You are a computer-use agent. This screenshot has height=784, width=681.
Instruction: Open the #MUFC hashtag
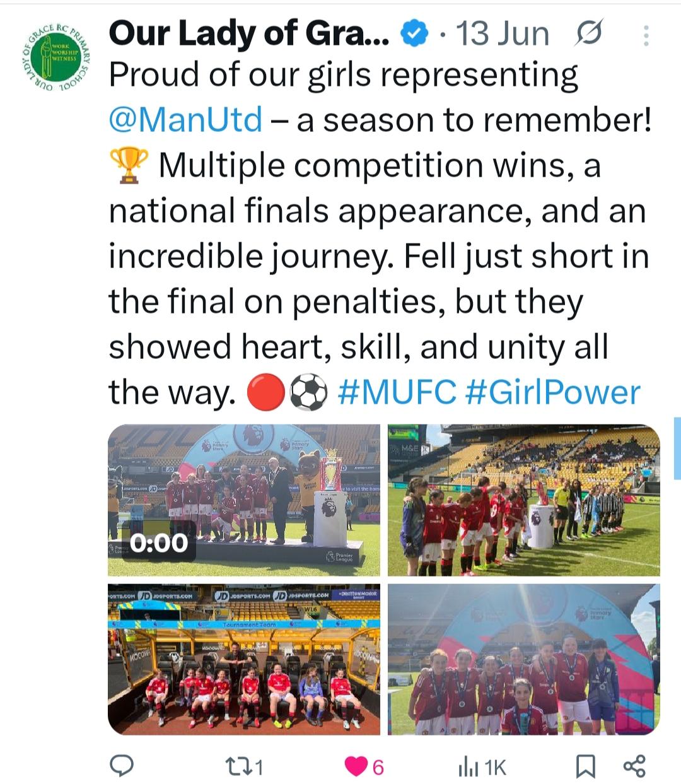pyautogui.click(x=397, y=392)
